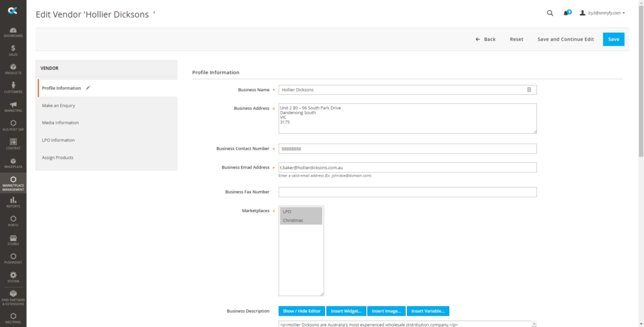The image size is (644, 327).
Task: Open the Sales dollar-sign menu
Action: [x=13, y=50]
